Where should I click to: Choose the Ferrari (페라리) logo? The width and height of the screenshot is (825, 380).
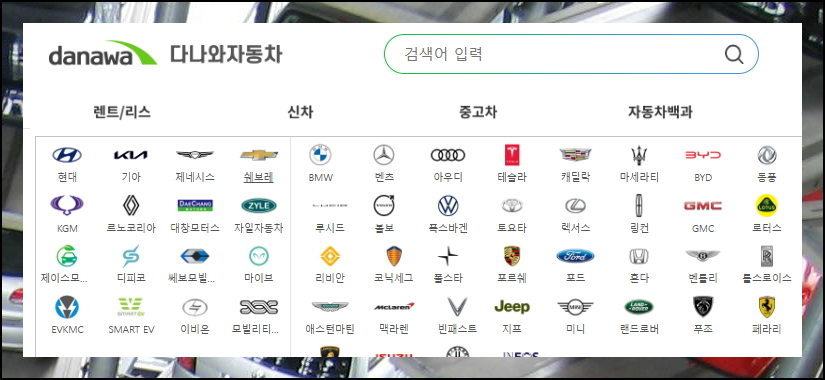click(767, 306)
